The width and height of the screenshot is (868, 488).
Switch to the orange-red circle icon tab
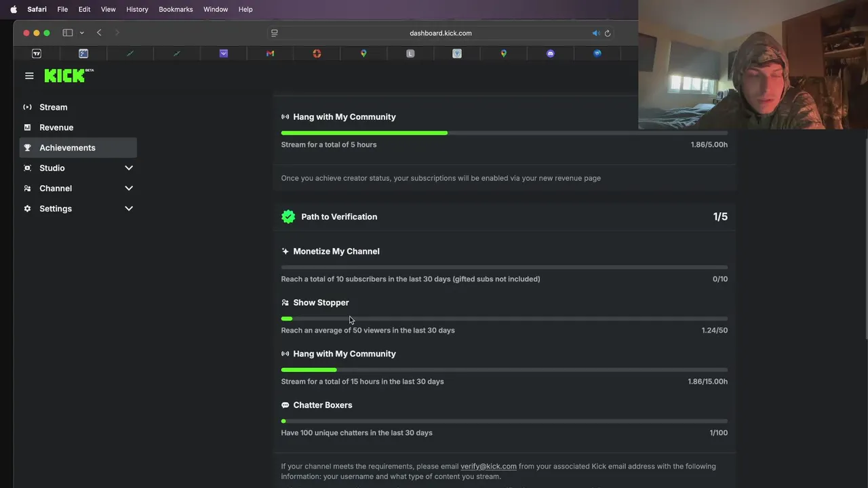tap(317, 54)
